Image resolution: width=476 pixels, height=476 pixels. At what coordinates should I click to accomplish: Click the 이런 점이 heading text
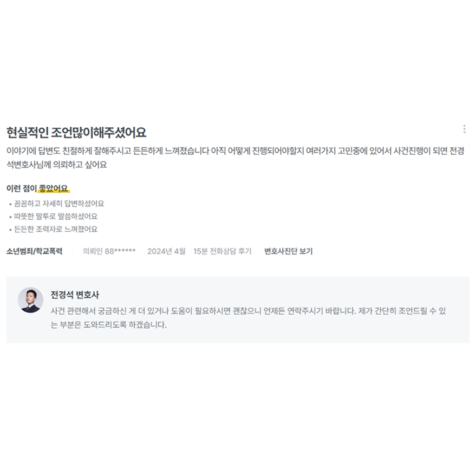pos(22,189)
